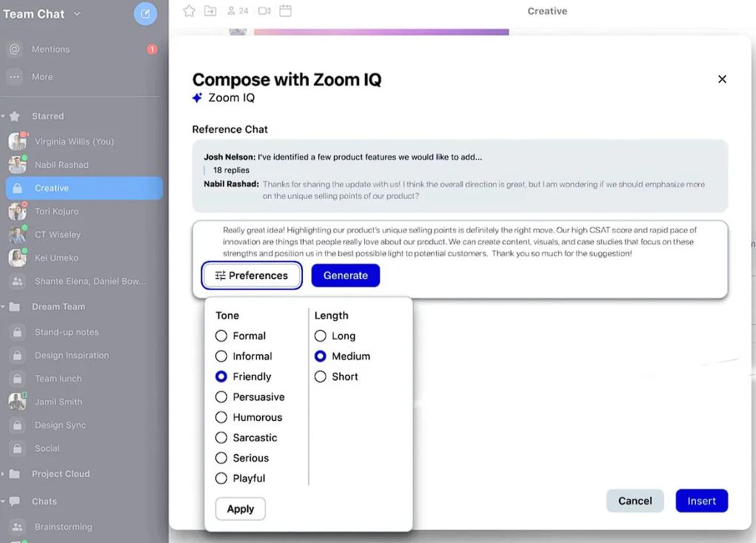Open the calendar icon in header
This screenshot has width=756, height=543.
(285, 11)
